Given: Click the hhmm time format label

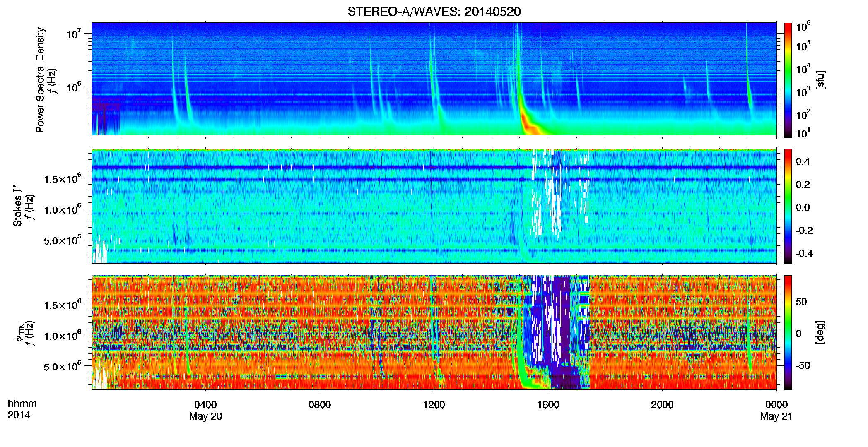Looking at the screenshot, I should (x=22, y=404).
